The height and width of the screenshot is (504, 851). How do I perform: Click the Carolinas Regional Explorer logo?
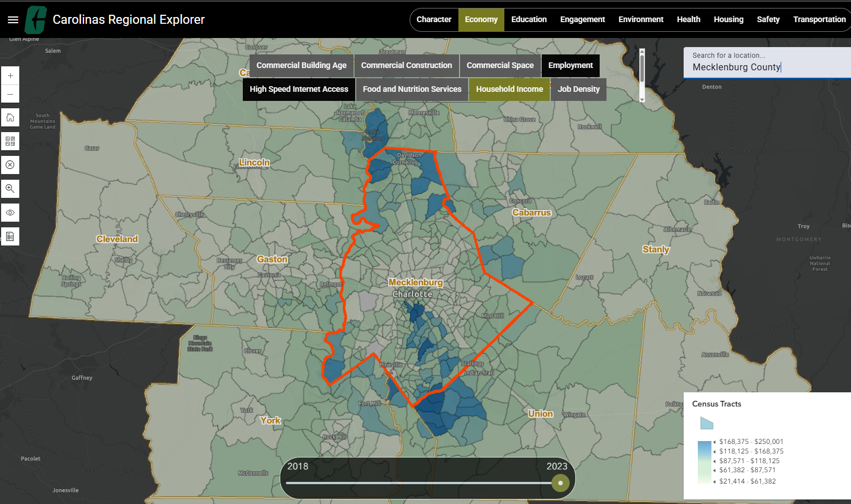(x=36, y=20)
